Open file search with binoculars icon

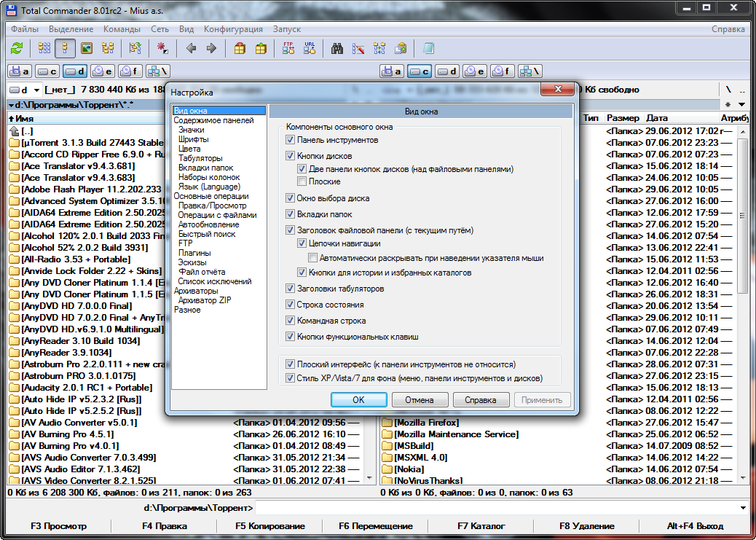tap(337, 48)
